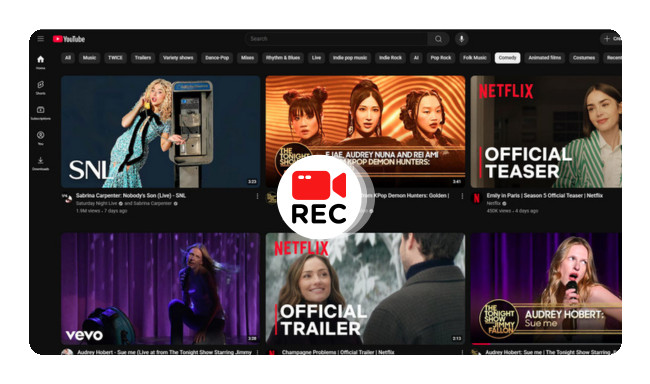Screen dimensions: 650x384
Task: Play the Netflix Official Trailer thumbnail
Action: (x=365, y=288)
